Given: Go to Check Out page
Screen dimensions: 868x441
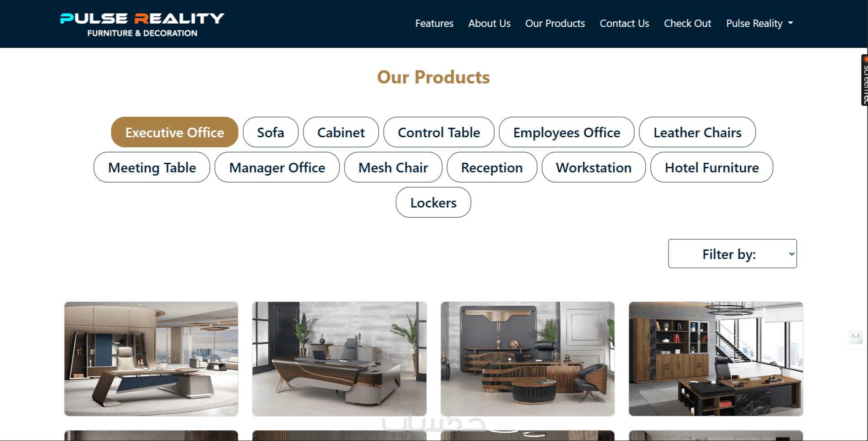Looking at the screenshot, I should point(687,23).
